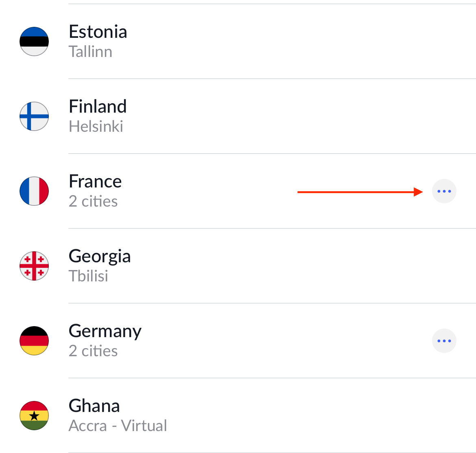Click the Georgia flag icon
The width and height of the screenshot is (476, 453).
(x=34, y=266)
